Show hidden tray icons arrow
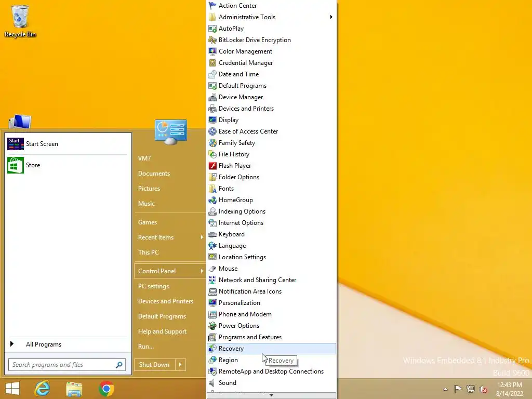The height and width of the screenshot is (399, 532). (x=445, y=389)
